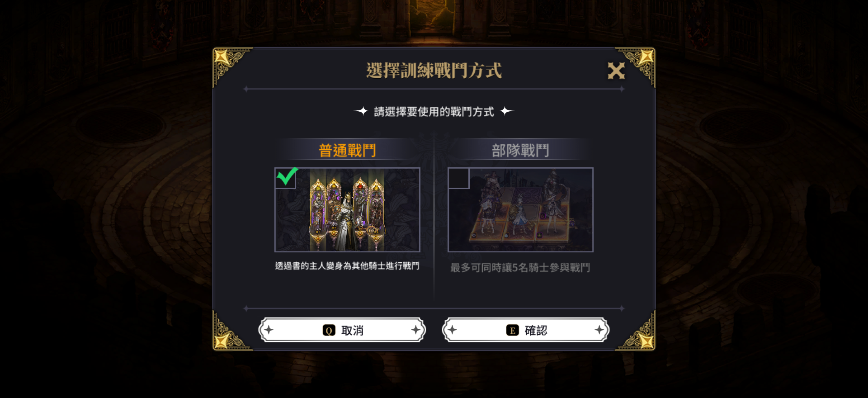The width and height of the screenshot is (868, 398).
Task: Click the description 最多可同時讓5名騎士參與戰鬥
Action: click(x=520, y=268)
